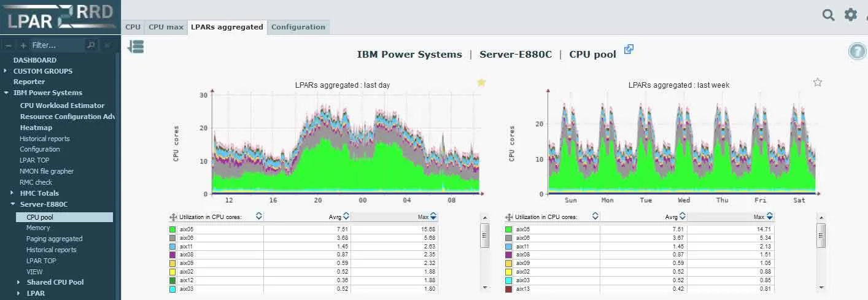
Task: Click the last day legend scrollbar up arrow
Action: click(x=484, y=217)
